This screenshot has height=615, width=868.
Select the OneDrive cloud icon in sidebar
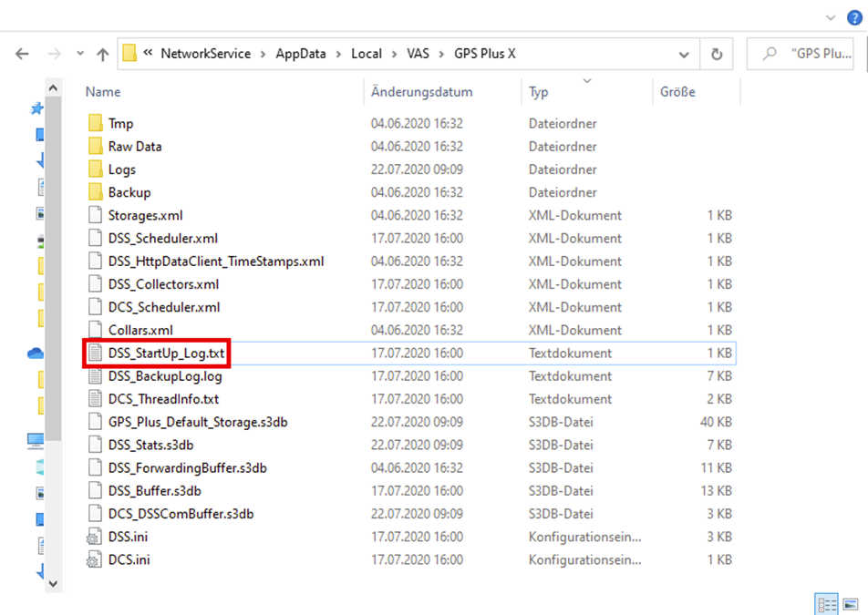pos(36,354)
